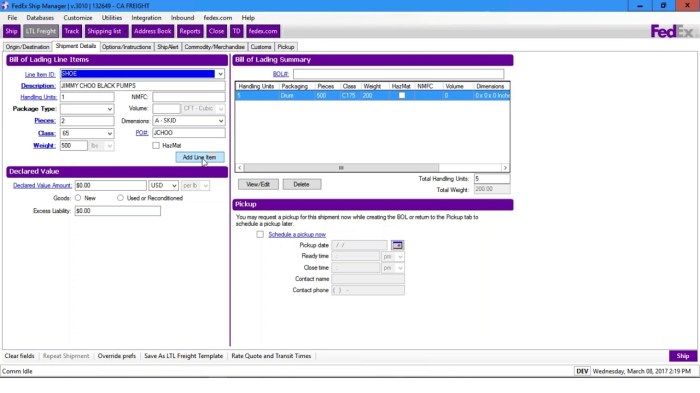Click Clear fields in the bottom bar

(x=19, y=356)
